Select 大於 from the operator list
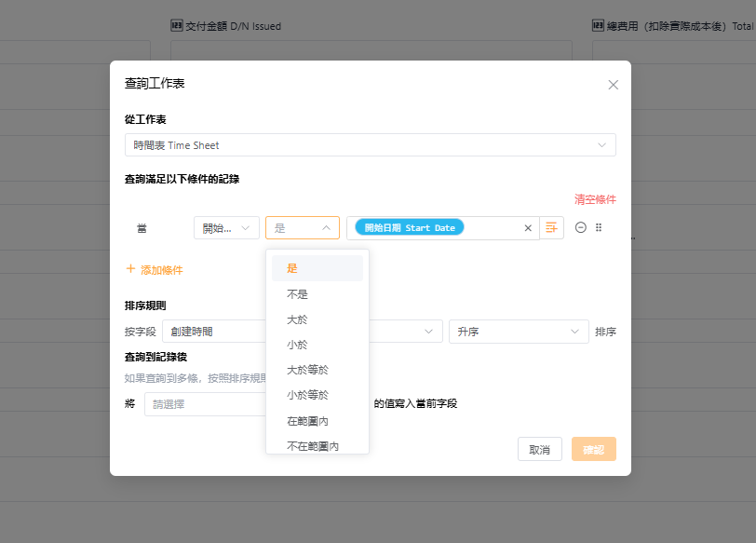 (298, 319)
